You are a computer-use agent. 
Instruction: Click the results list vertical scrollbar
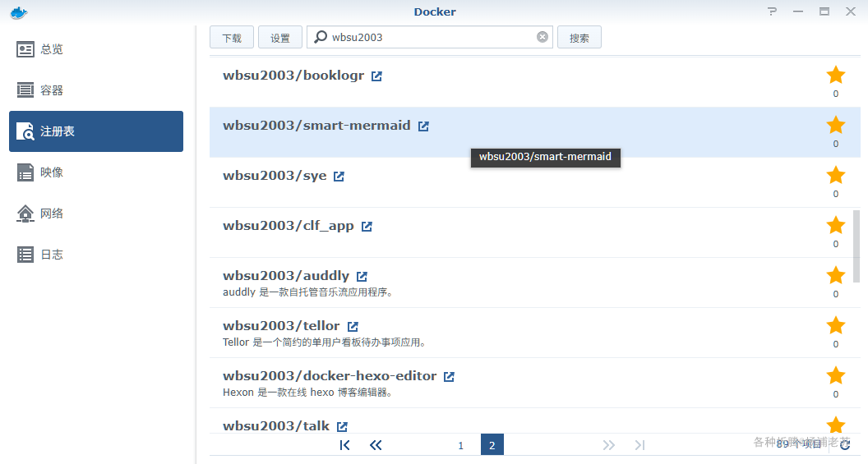[x=856, y=246]
